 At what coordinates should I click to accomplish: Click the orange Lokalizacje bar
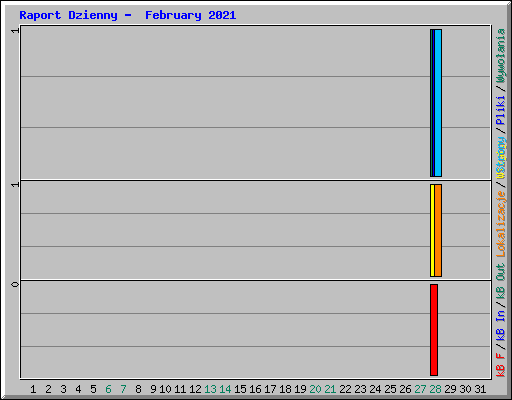pos(438,230)
